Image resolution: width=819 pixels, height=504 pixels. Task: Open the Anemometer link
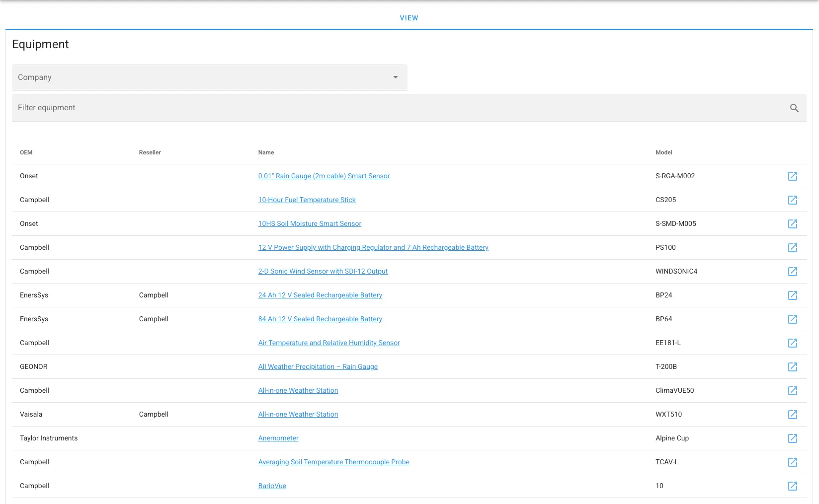click(278, 438)
